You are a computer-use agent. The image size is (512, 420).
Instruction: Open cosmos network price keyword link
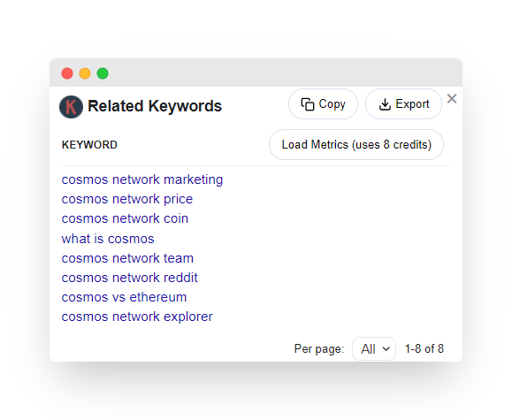[x=127, y=199]
